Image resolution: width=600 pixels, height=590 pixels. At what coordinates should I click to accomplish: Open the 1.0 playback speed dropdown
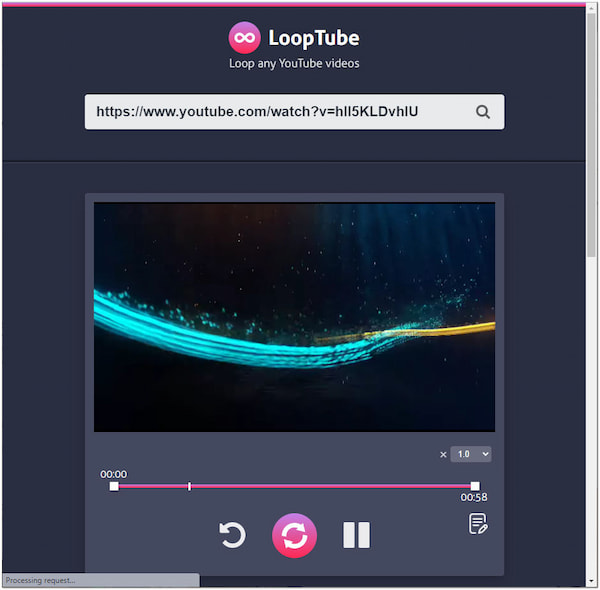tap(471, 454)
